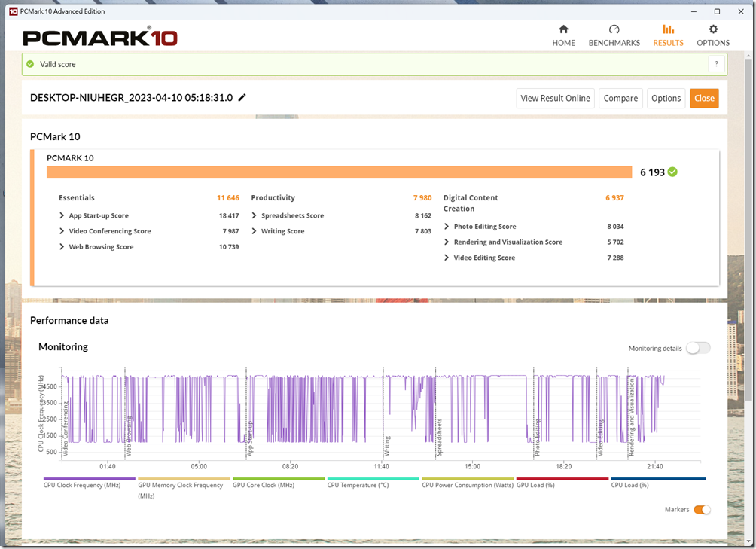The image size is (756, 549).
Task: Click the orange Close button
Action: pos(704,98)
